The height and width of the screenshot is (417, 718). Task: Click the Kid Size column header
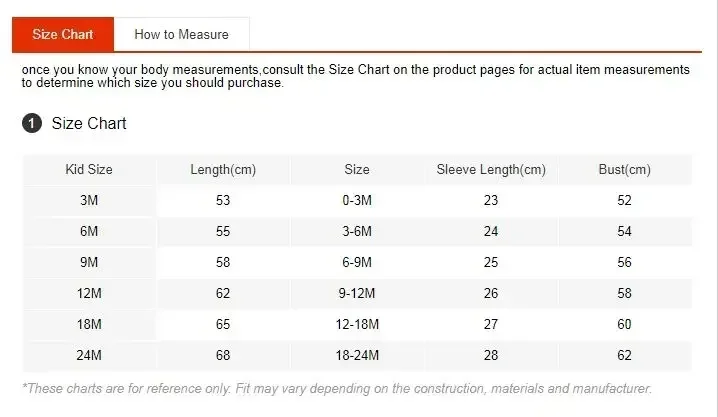coord(89,170)
